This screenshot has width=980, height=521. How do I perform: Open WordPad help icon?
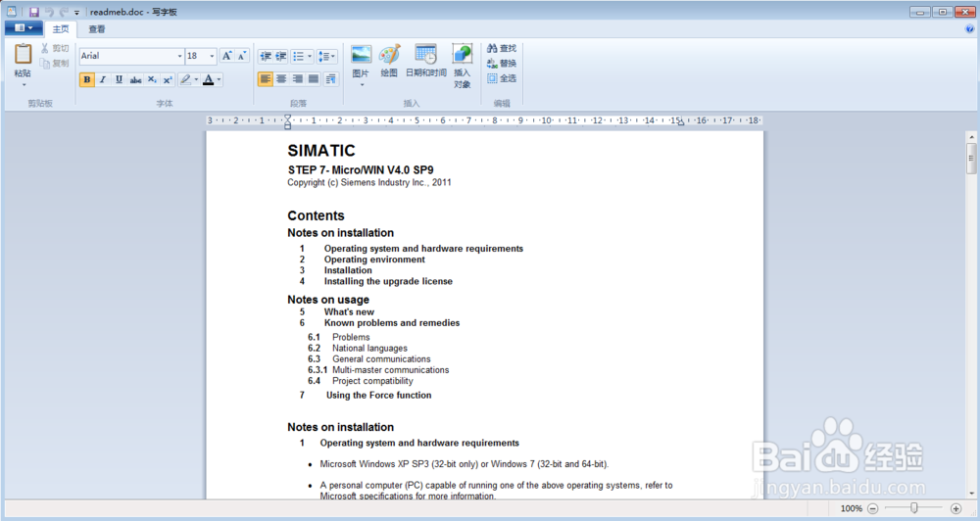[969, 28]
